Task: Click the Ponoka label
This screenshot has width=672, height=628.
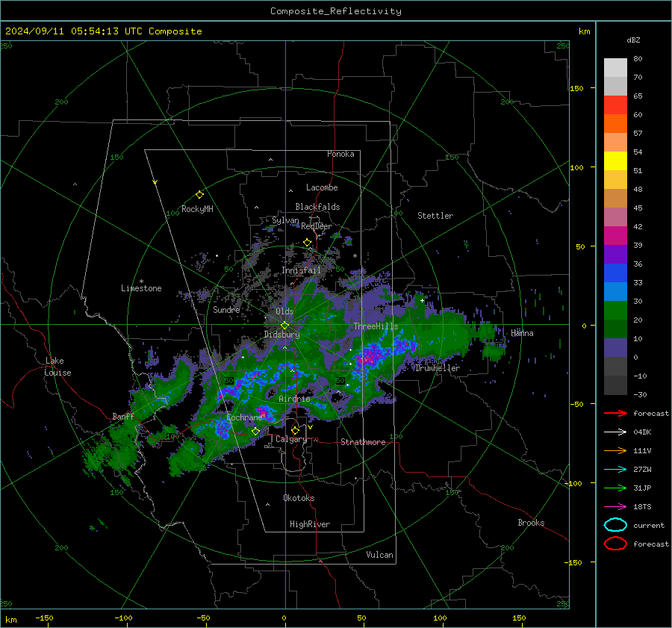Action: click(x=340, y=154)
